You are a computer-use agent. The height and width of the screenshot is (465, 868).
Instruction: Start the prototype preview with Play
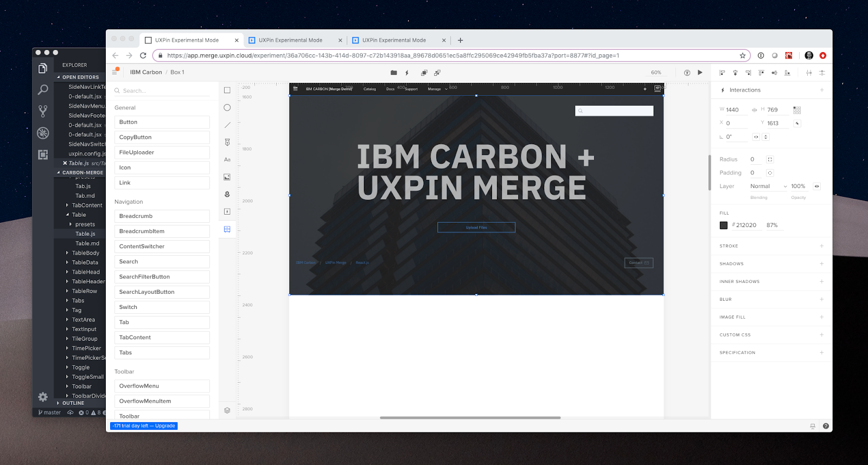tap(700, 73)
